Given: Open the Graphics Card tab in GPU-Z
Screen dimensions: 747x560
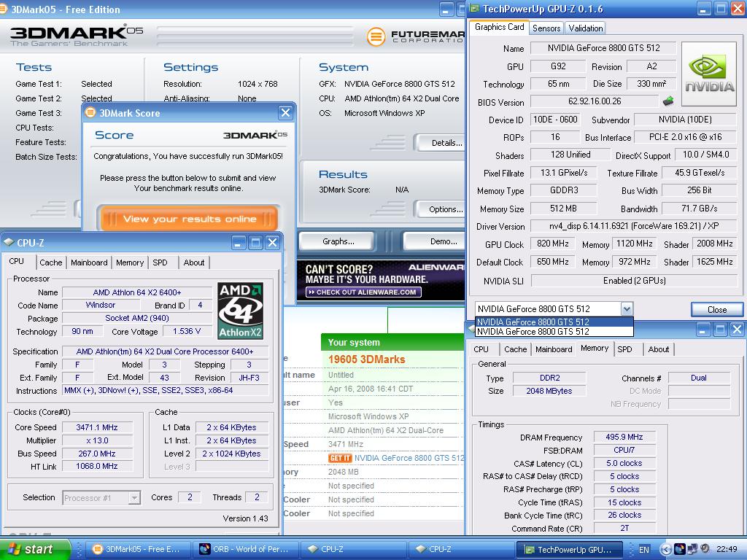Looking at the screenshot, I should click(x=499, y=27).
